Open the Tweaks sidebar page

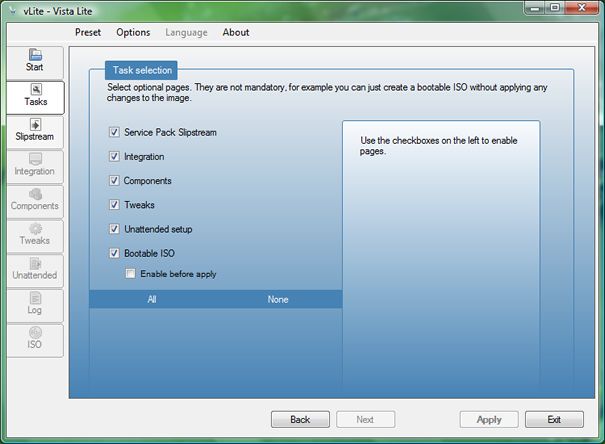(35, 236)
